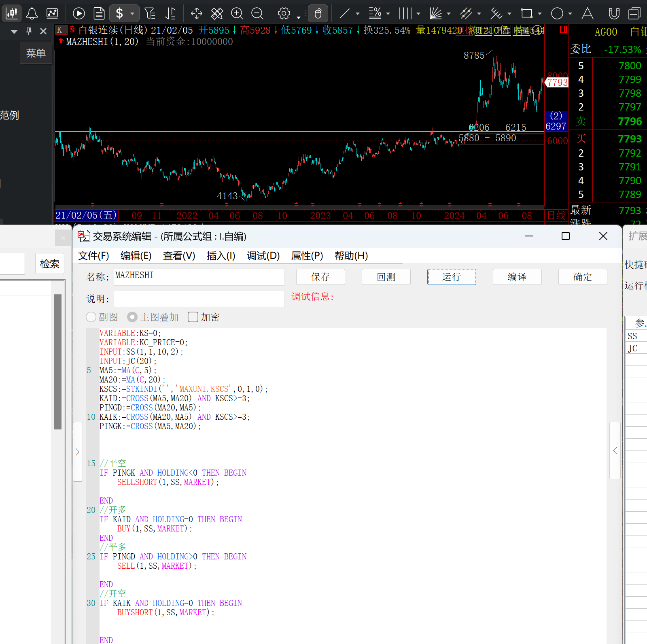Open the 插入(I) menu
The image size is (647, 644).
pos(221,256)
